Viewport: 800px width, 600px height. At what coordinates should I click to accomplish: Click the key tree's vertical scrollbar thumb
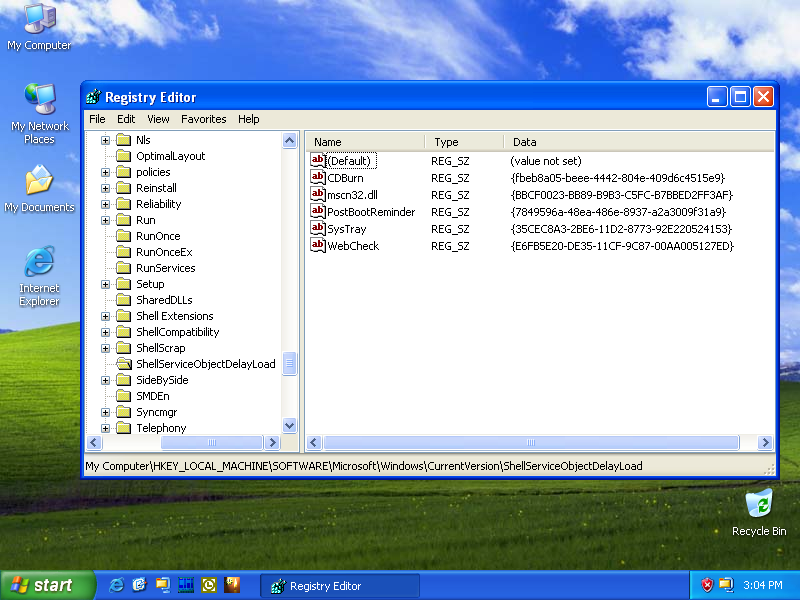pyautogui.click(x=289, y=363)
